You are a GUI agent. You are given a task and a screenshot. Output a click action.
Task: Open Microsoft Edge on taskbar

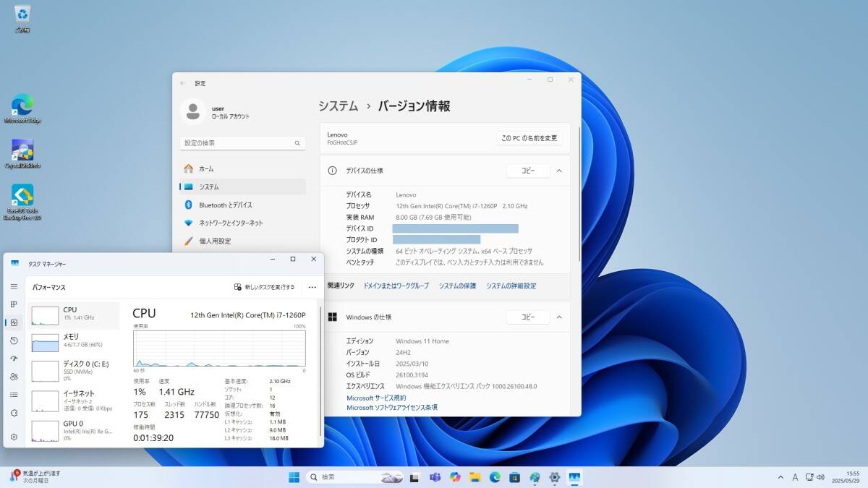(x=495, y=477)
